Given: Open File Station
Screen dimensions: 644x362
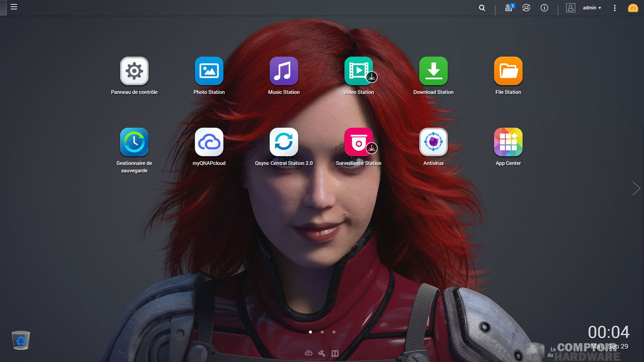Looking at the screenshot, I should click(508, 71).
